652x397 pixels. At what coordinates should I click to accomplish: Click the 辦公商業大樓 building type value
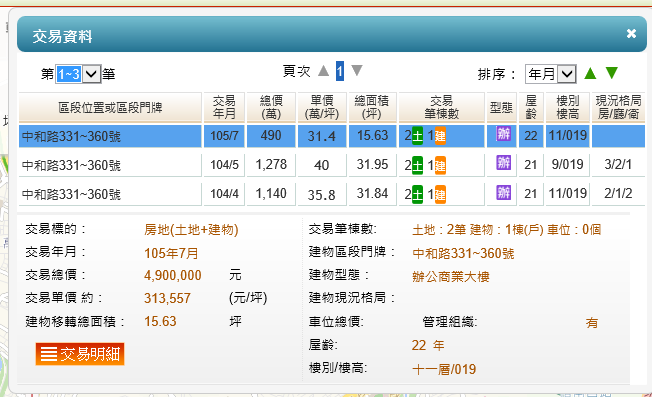[451, 276]
